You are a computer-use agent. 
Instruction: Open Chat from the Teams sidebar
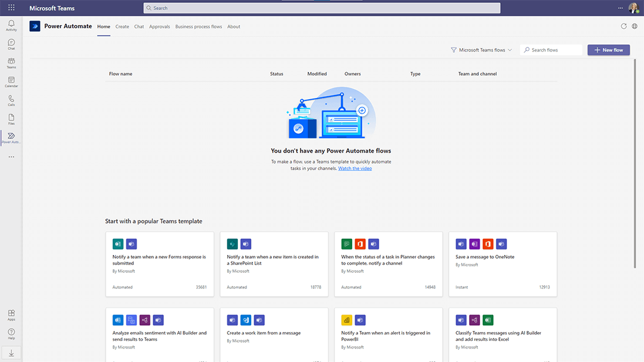(11, 44)
